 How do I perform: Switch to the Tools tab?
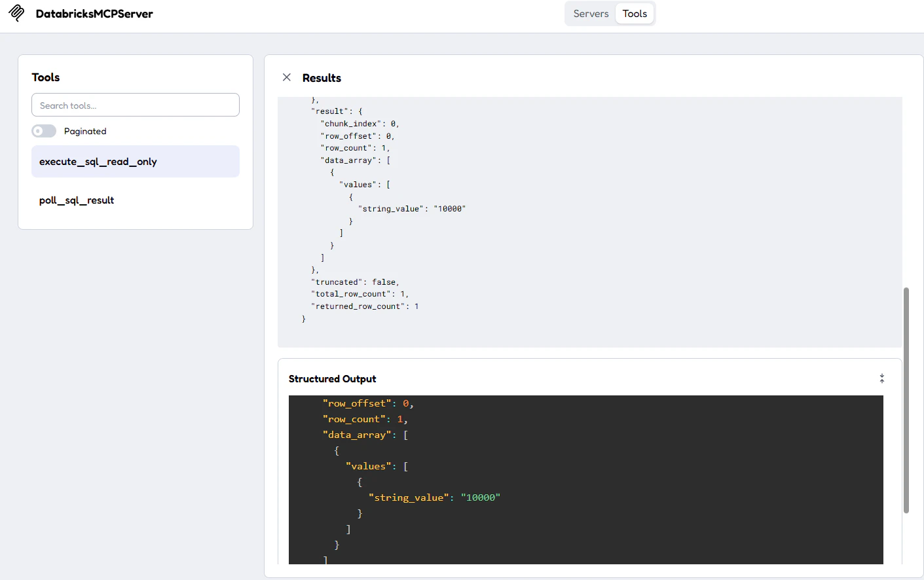coord(635,14)
